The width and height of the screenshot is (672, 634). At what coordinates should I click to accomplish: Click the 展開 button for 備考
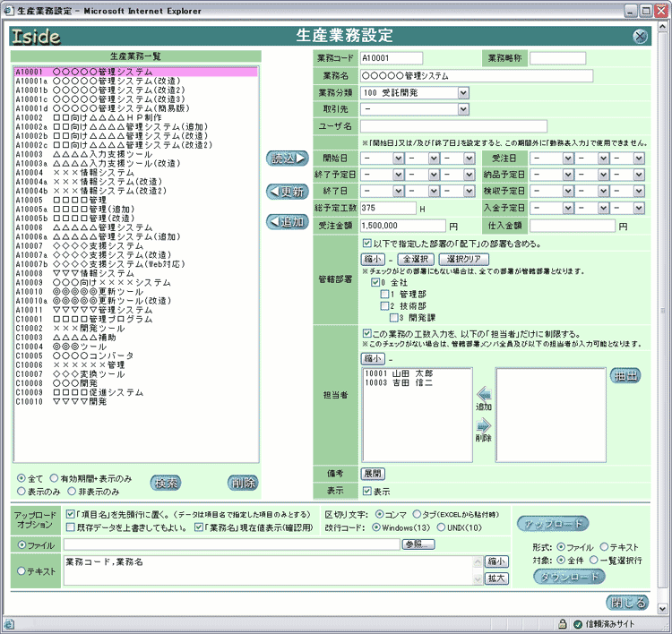point(373,474)
